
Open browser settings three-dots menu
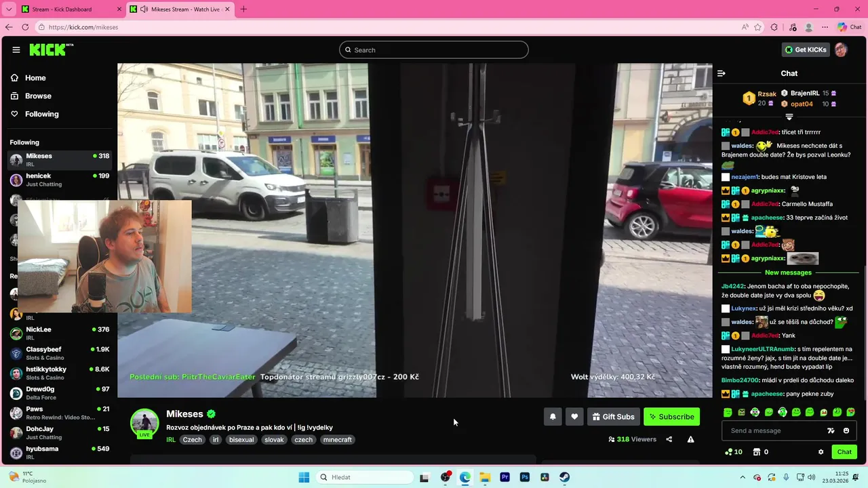tap(825, 27)
